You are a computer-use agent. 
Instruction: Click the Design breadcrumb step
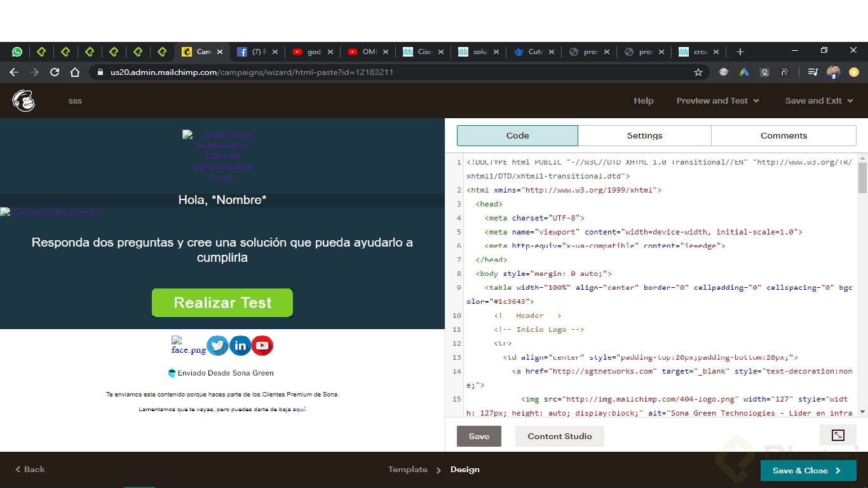click(465, 469)
